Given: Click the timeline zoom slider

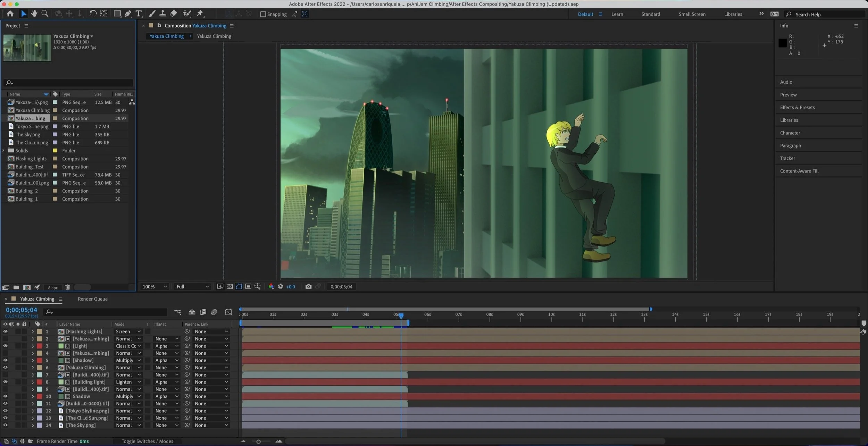Looking at the screenshot, I should point(258,442).
